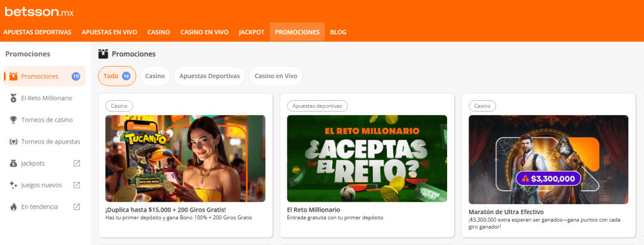The height and width of the screenshot is (245, 644).
Task: Click the laurel icon for Torneos de apuestas
Action: coord(13,142)
